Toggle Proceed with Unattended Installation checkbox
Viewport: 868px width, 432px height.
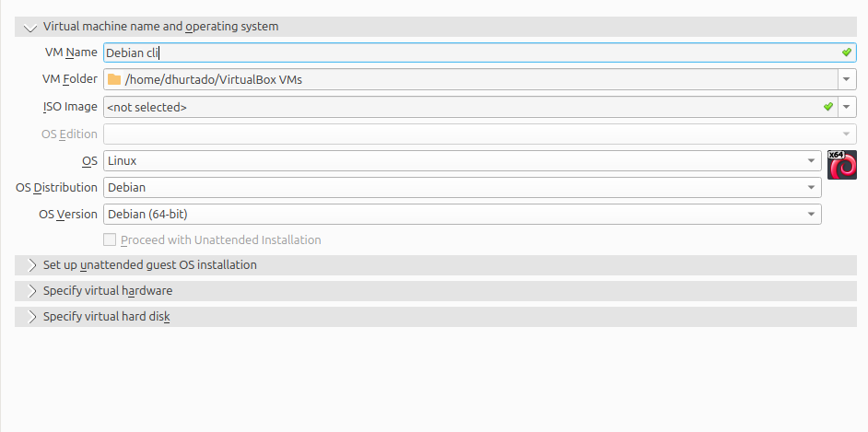click(111, 240)
